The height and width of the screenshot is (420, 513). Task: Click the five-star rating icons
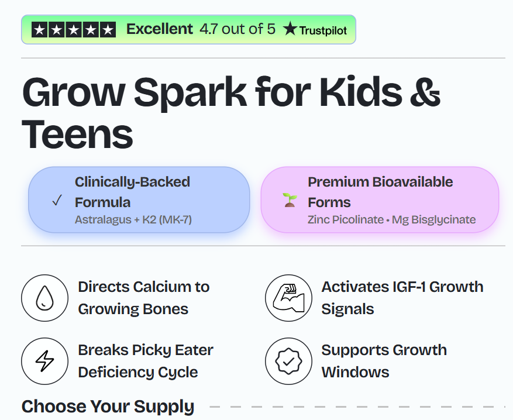pyautogui.click(x=74, y=30)
